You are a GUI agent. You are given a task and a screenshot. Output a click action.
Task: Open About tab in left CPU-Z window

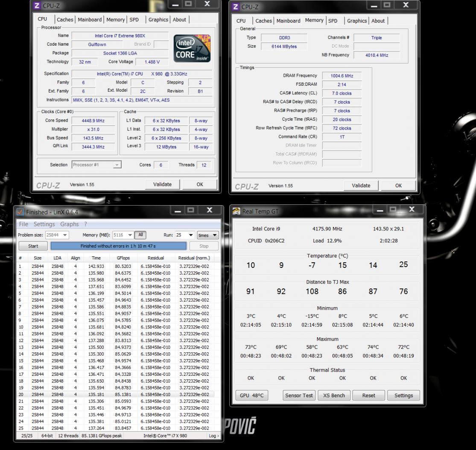pos(179,19)
